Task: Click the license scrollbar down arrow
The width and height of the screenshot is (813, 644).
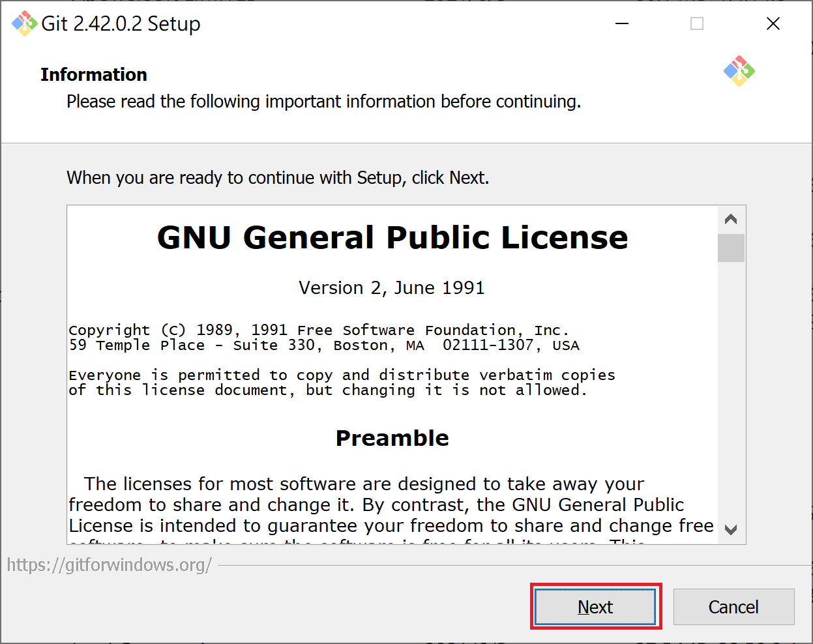Action: point(731,529)
